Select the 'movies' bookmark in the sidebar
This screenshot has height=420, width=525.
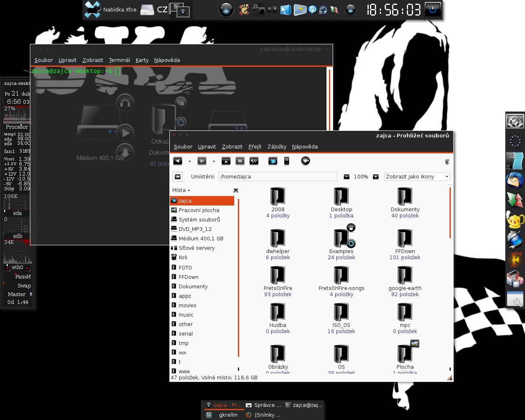click(x=202, y=306)
